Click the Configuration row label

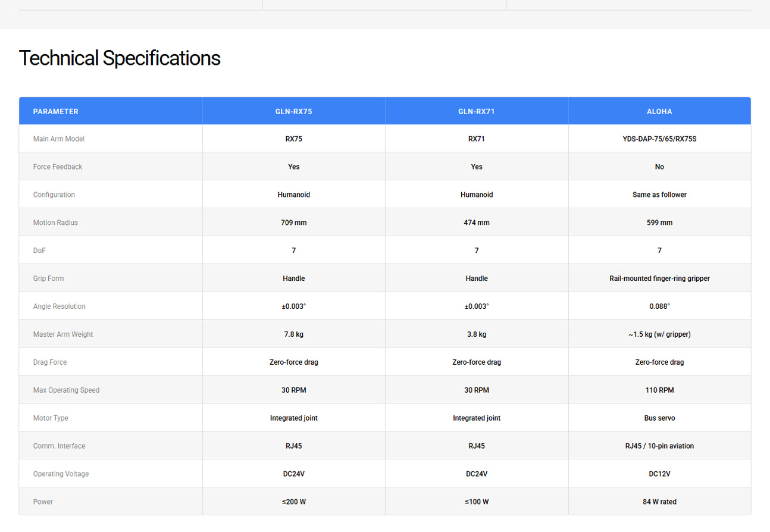tap(54, 195)
